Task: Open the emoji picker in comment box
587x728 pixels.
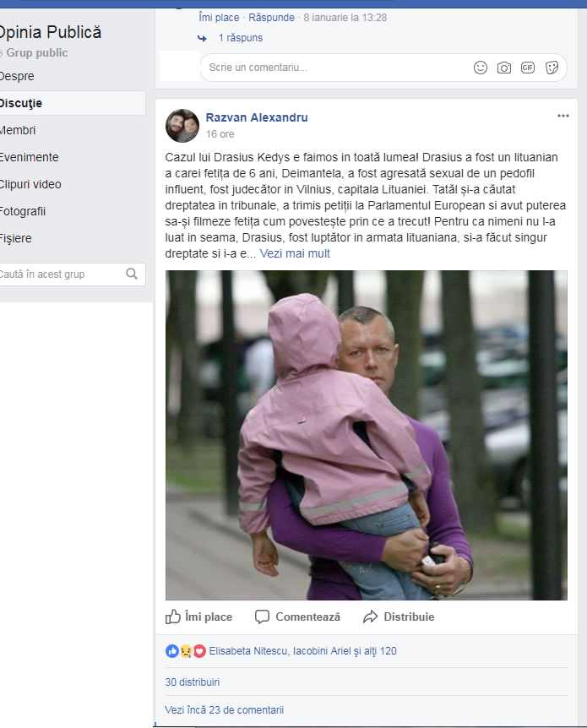Action: (481, 68)
